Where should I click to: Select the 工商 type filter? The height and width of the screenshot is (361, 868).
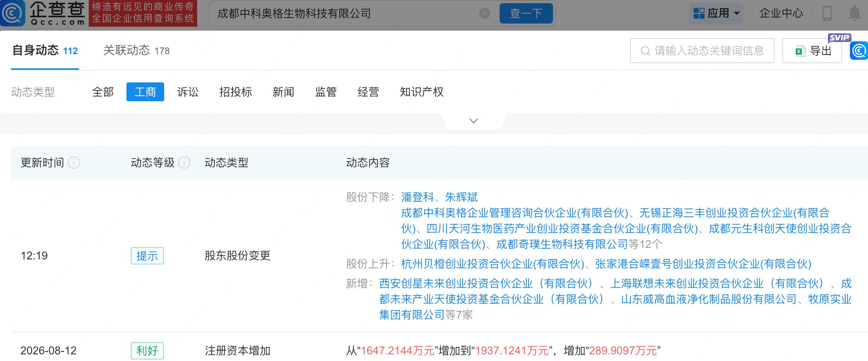pos(145,92)
